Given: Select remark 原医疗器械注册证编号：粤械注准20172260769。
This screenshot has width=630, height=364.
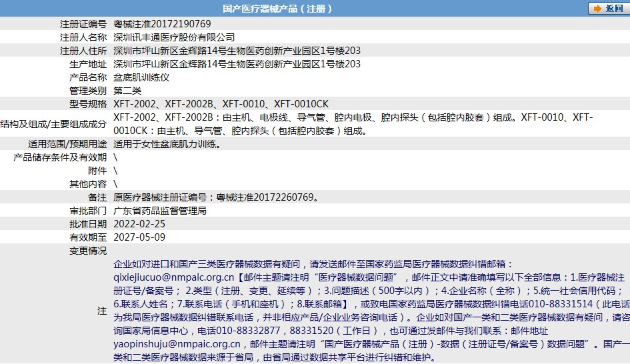Looking at the screenshot, I should point(216,197).
